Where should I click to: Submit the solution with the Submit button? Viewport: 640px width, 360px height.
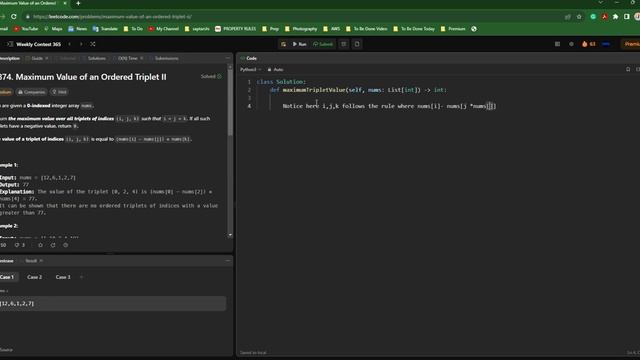323,44
